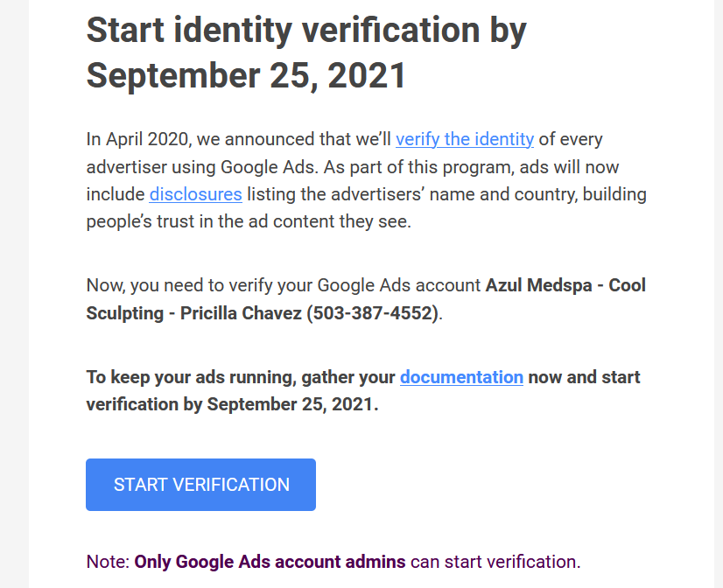723x588 pixels.
Task: Open the 'verify the identity' link
Action: coord(465,139)
